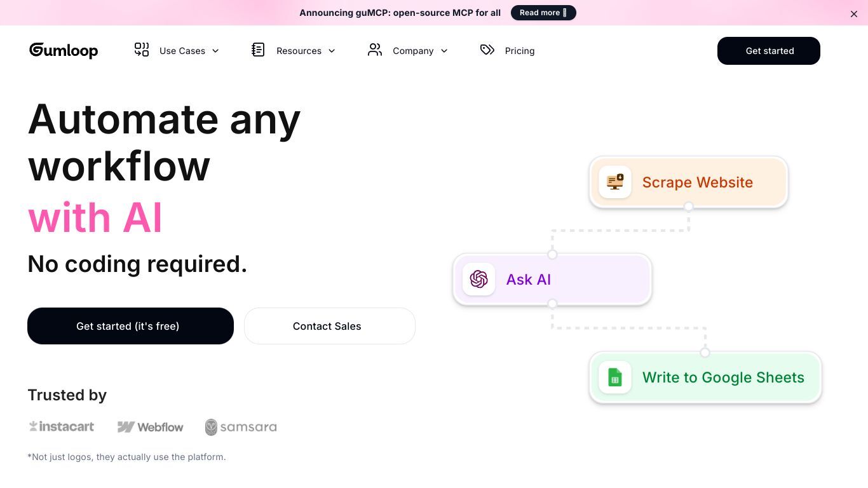Click Get started (it's free) button
The height and width of the screenshot is (488, 868).
point(130,326)
